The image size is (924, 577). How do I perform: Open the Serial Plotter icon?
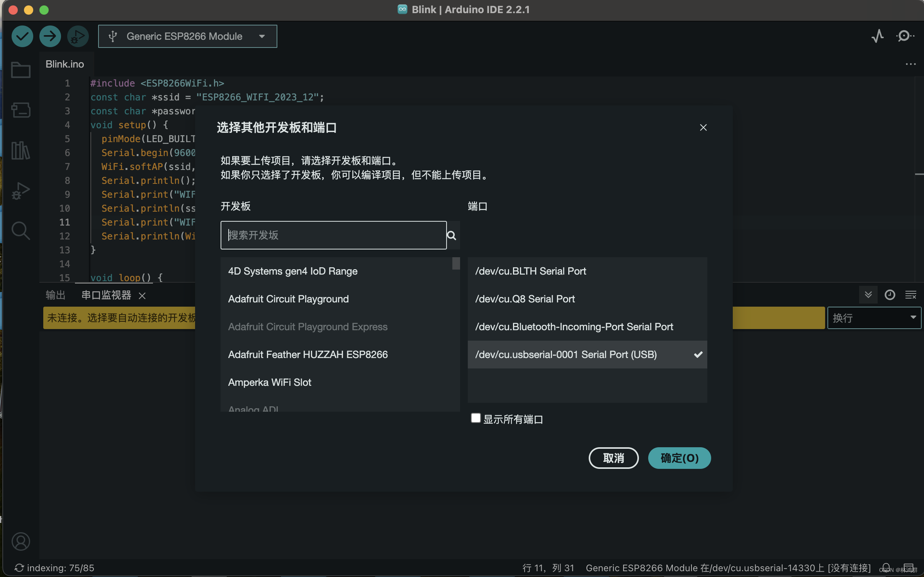878,36
